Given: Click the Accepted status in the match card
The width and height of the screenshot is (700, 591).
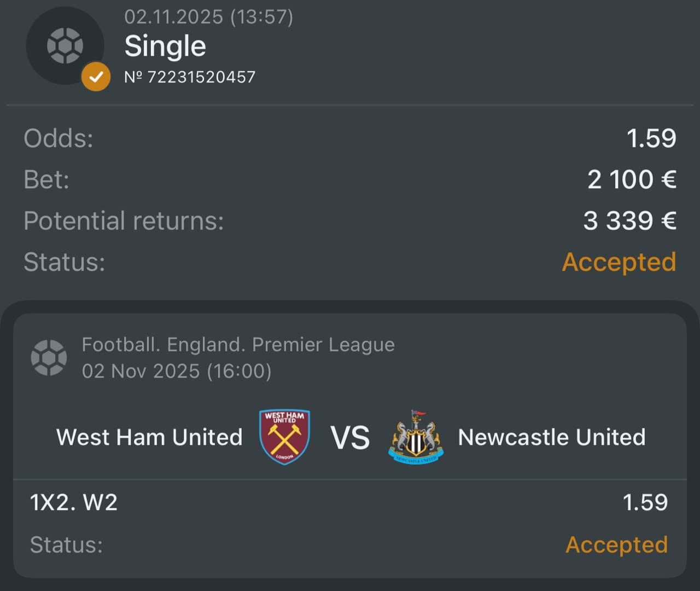Looking at the screenshot, I should point(616,544).
